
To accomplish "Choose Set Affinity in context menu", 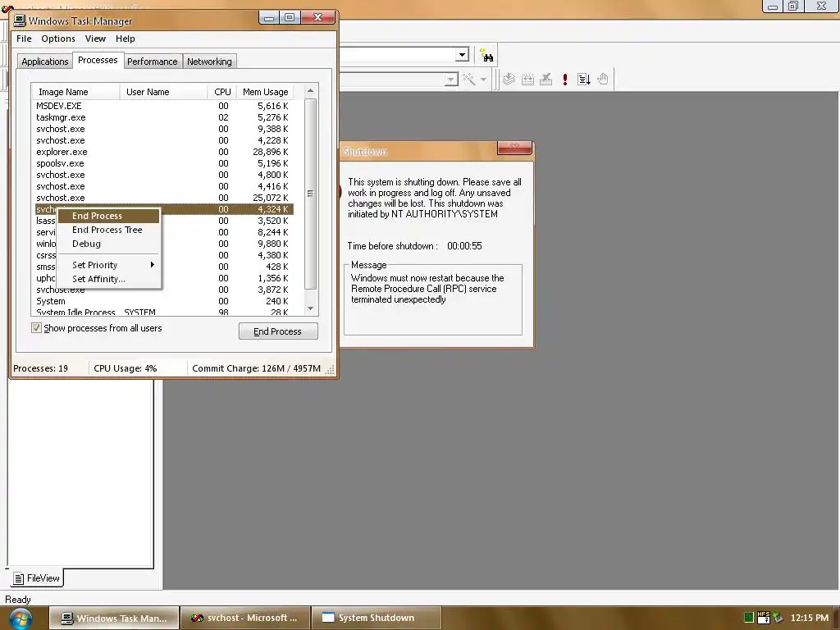I will (109, 279).
